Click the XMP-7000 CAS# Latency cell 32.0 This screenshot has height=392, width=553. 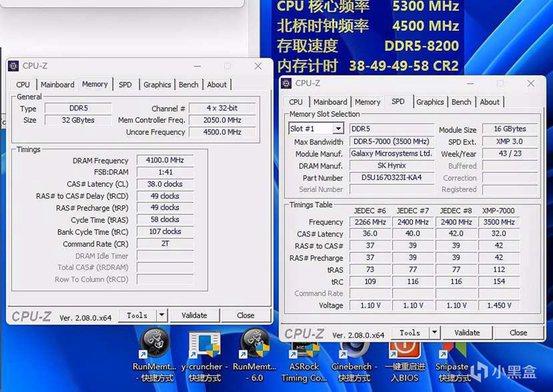tap(499, 234)
